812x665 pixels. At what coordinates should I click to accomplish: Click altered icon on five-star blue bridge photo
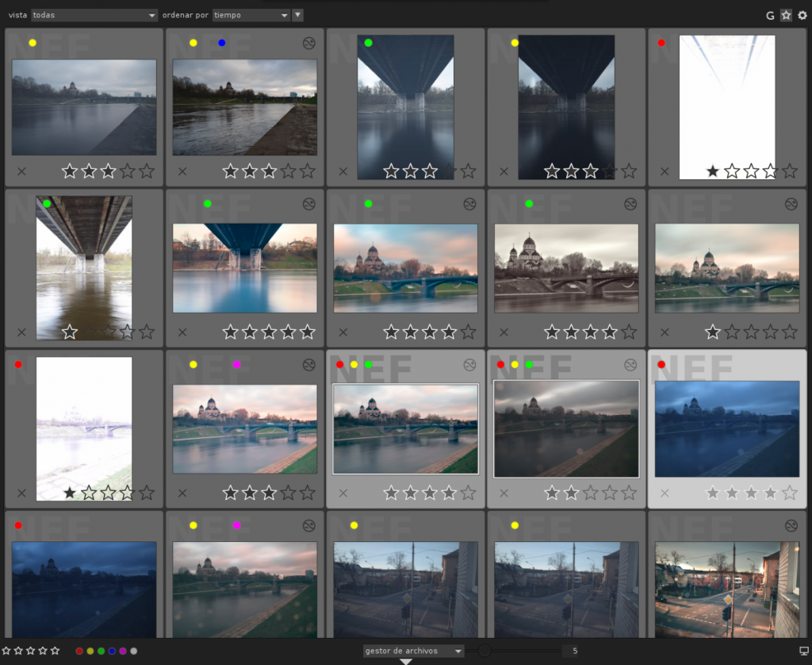(x=309, y=204)
